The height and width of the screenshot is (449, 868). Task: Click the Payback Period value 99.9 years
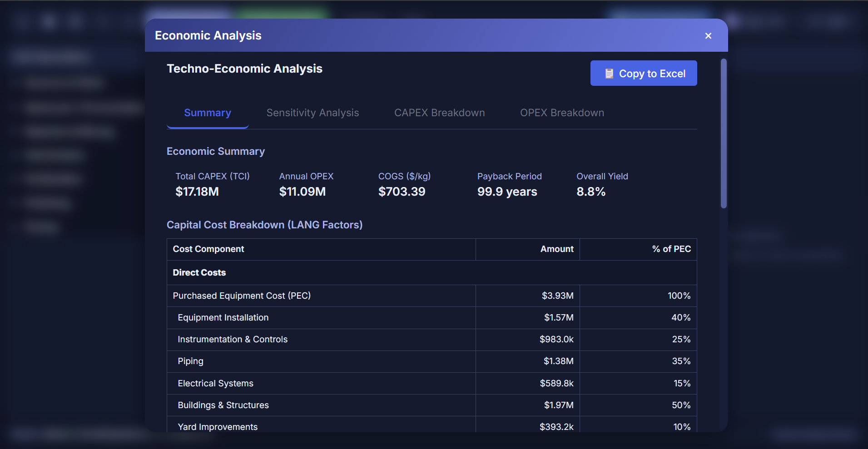click(x=507, y=192)
